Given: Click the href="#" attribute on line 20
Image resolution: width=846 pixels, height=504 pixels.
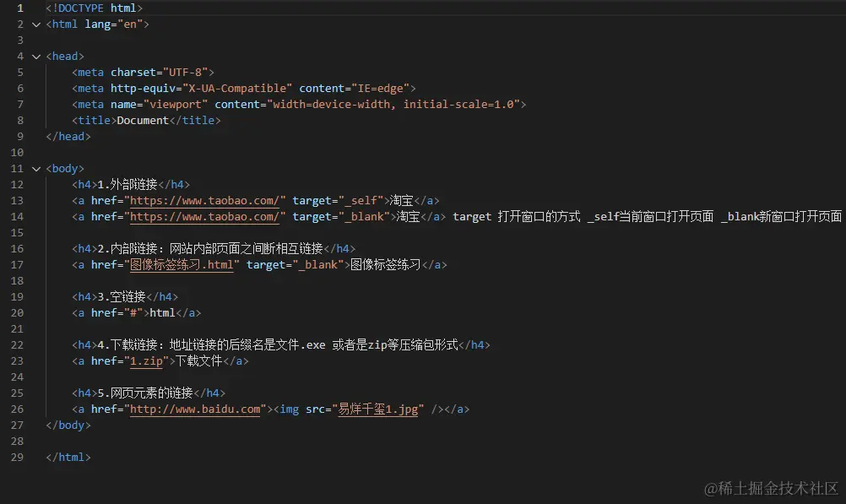Looking at the screenshot, I should [x=117, y=313].
